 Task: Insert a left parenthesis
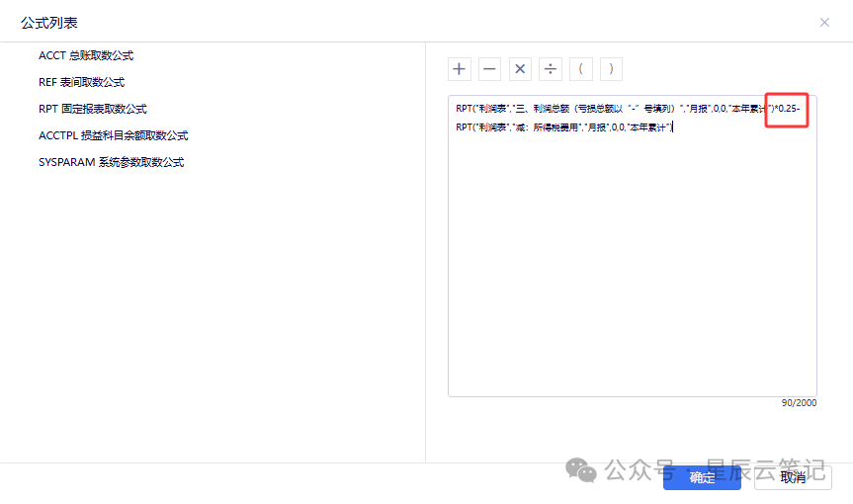coord(581,69)
